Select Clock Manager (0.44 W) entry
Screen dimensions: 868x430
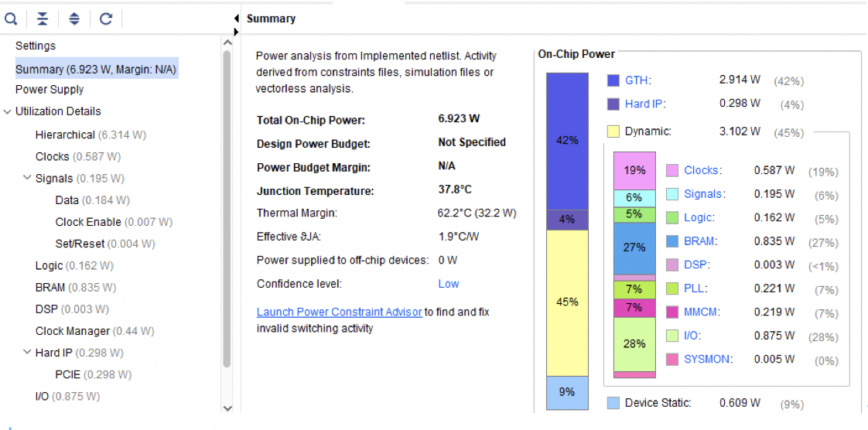[94, 331]
